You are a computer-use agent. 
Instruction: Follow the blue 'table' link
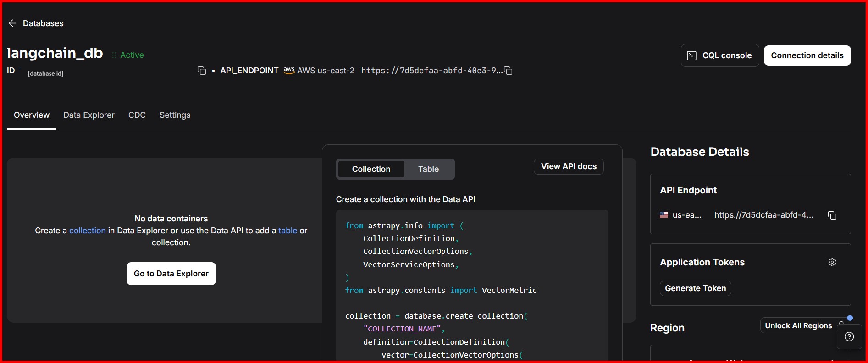[x=288, y=231]
